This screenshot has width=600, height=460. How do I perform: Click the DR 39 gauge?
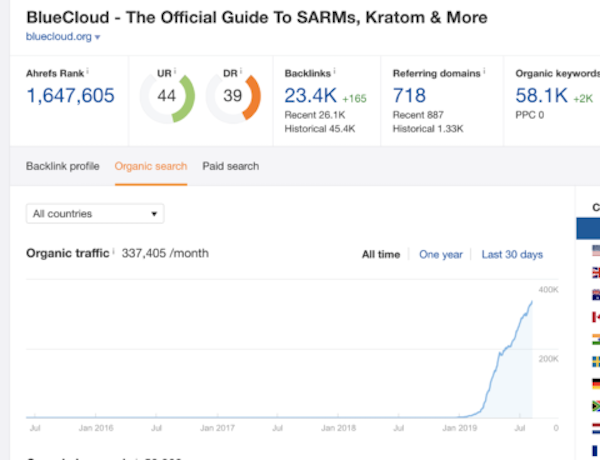point(233,98)
